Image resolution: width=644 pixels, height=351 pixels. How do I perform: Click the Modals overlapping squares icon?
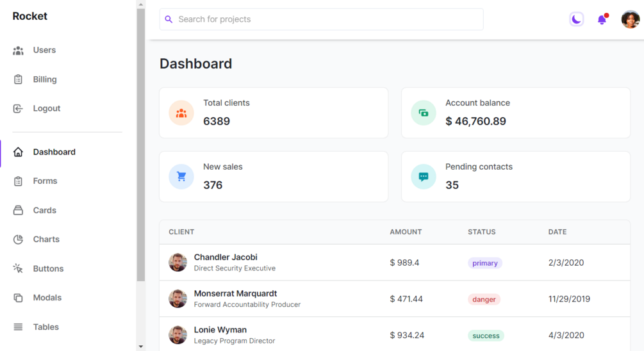[x=18, y=298]
